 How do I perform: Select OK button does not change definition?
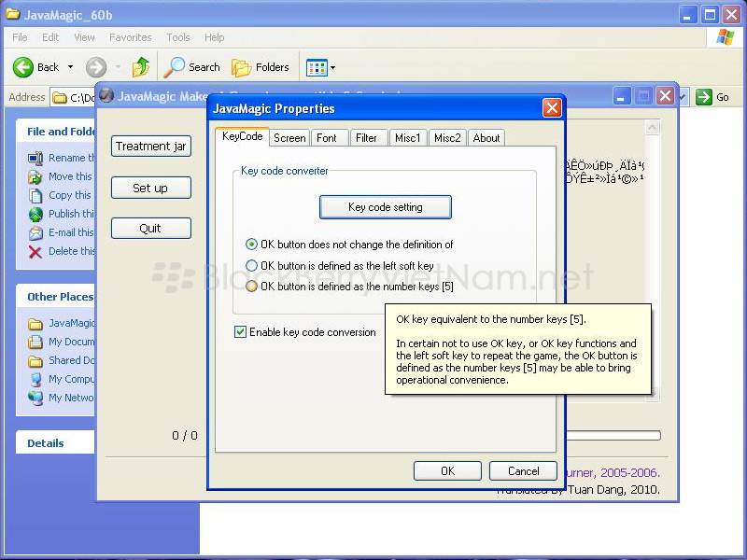click(x=251, y=245)
